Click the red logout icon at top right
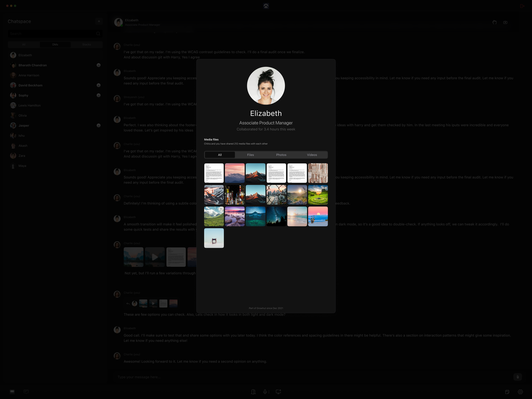The image size is (532, 399). pyautogui.click(x=522, y=6)
